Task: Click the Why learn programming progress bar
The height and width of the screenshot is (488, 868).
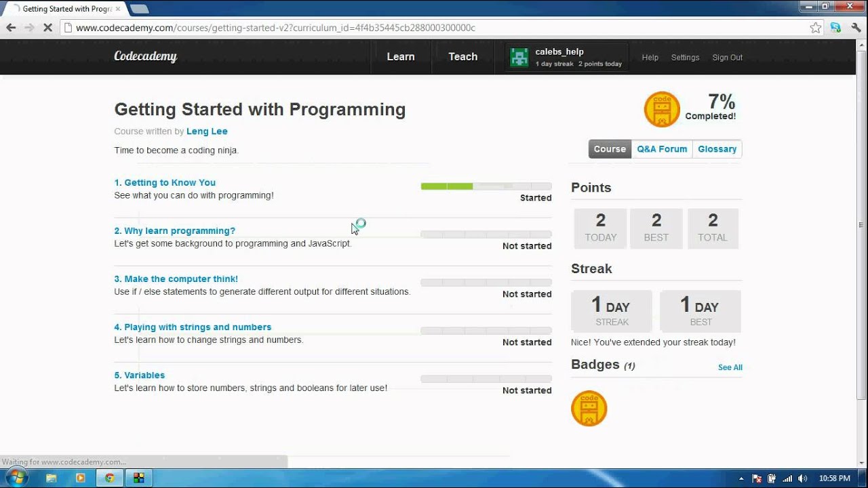Action: pos(486,235)
